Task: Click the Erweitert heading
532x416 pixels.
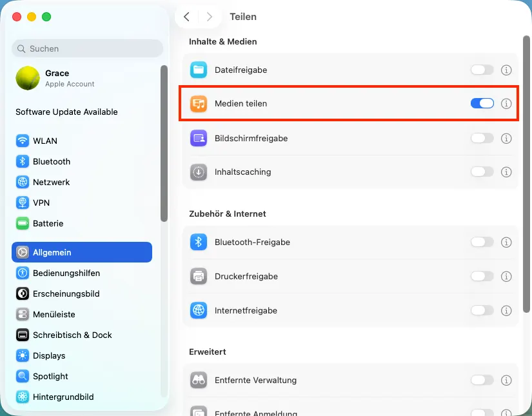Action: pos(207,352)
